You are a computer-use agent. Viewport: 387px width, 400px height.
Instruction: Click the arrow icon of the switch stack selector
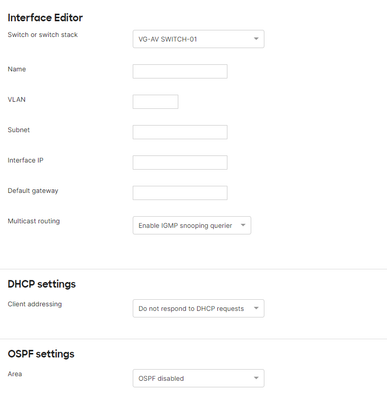click(256, 39)
